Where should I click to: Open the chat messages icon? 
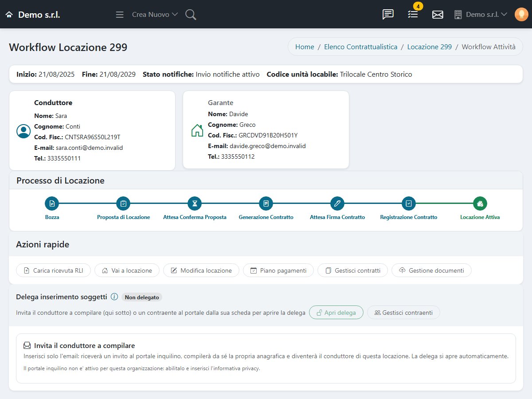click(388, 15)
